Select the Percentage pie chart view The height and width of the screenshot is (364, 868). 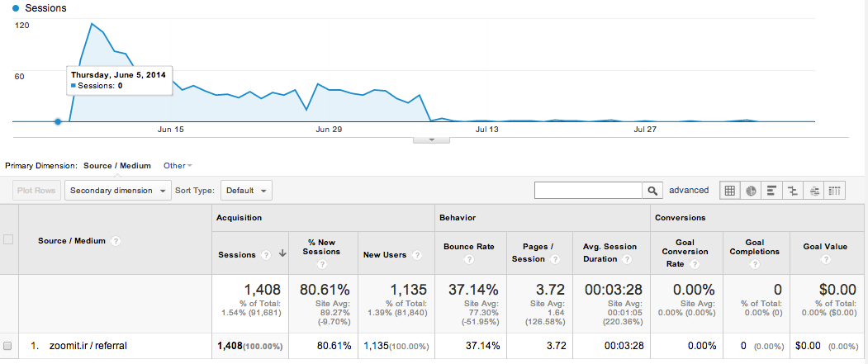(752, 191)
